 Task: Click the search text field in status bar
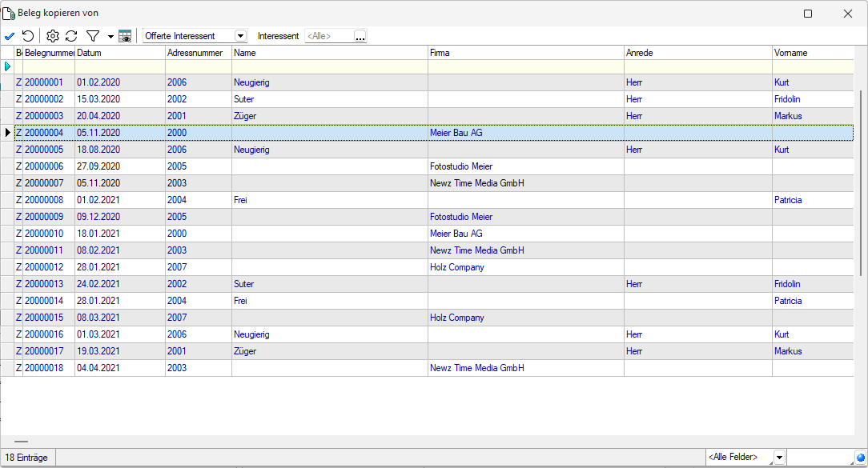tap(820, 458)
